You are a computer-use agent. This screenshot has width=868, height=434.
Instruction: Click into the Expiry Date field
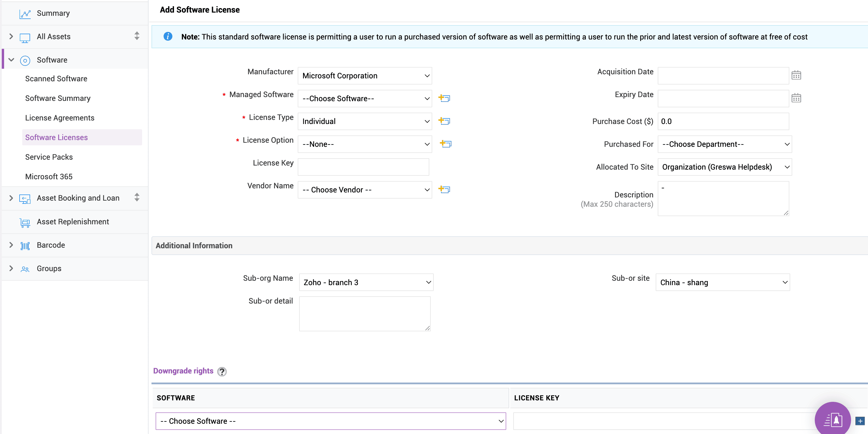[x=724, y=98]
